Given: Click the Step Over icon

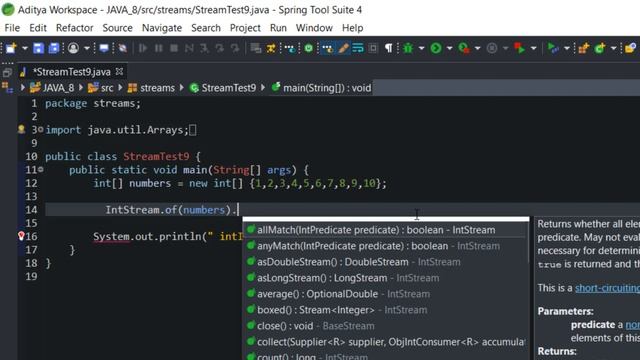Looking at the screenshot, I should click(x=220, y=48).
